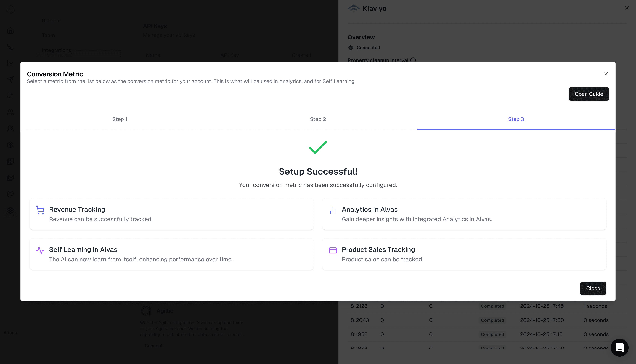636x364 pixels.
Task: Open the code file sidebar icon
Action: click(x=10, y=96)
